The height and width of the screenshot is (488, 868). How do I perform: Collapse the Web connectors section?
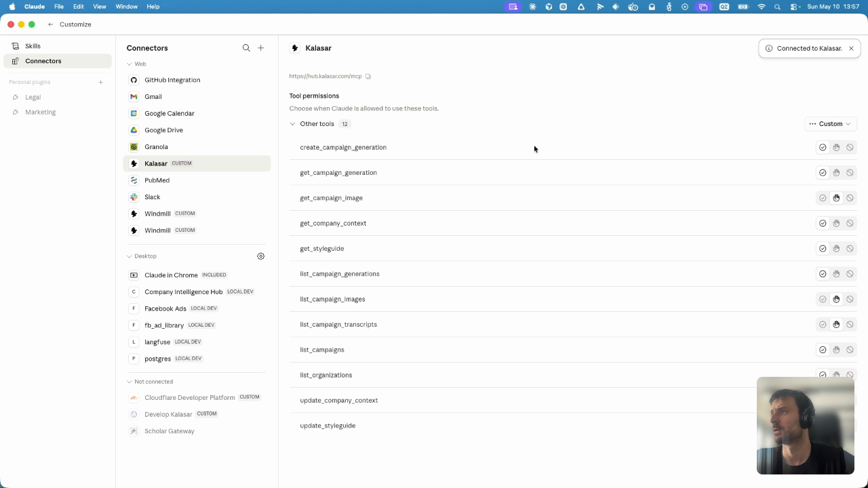tap(130, 64)
